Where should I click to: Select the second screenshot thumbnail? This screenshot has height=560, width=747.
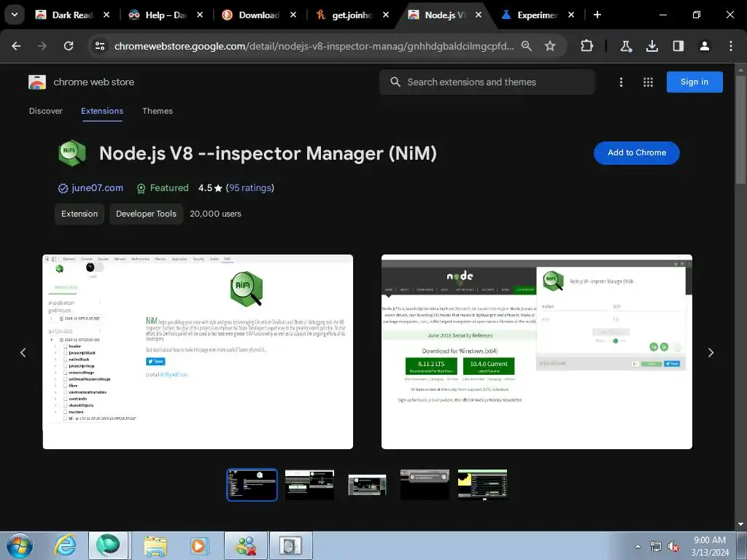coord(309,485)
